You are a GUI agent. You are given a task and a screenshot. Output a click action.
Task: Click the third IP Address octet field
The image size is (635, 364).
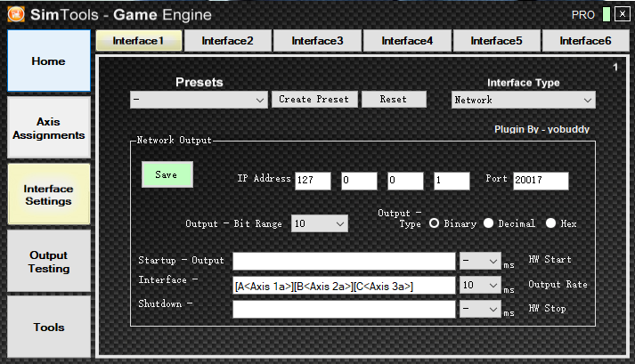[x=405, y=181]
